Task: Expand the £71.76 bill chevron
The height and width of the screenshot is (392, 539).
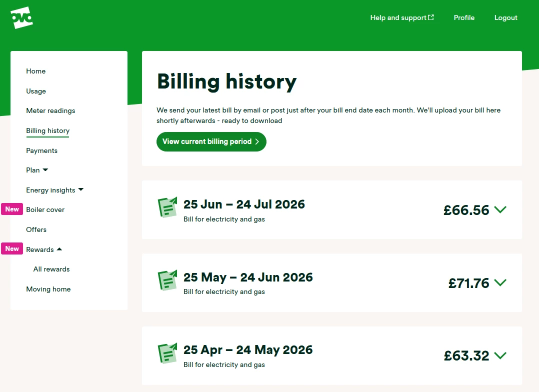Action: coord(500,282)
